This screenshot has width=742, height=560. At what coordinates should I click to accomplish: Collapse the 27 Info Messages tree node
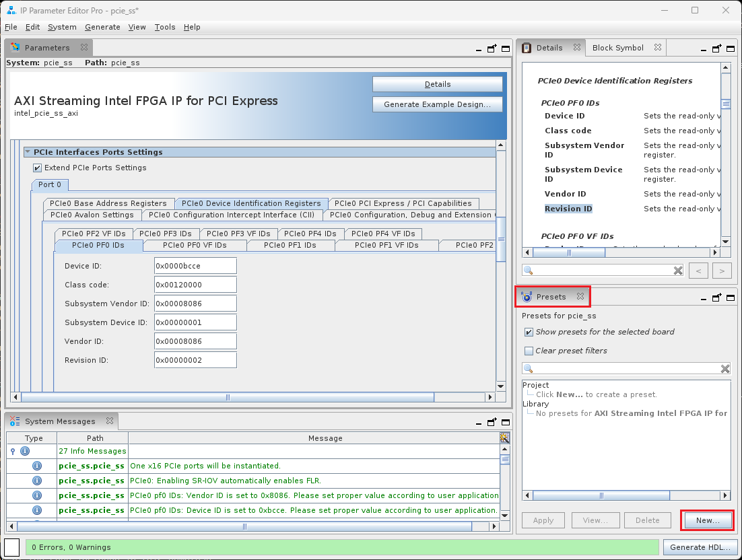tap(12, 451)
